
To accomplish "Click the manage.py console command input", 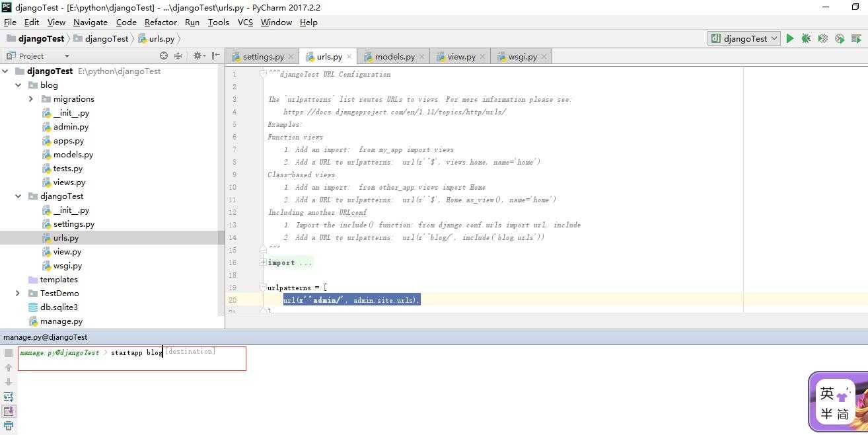I will pos(132,358).
